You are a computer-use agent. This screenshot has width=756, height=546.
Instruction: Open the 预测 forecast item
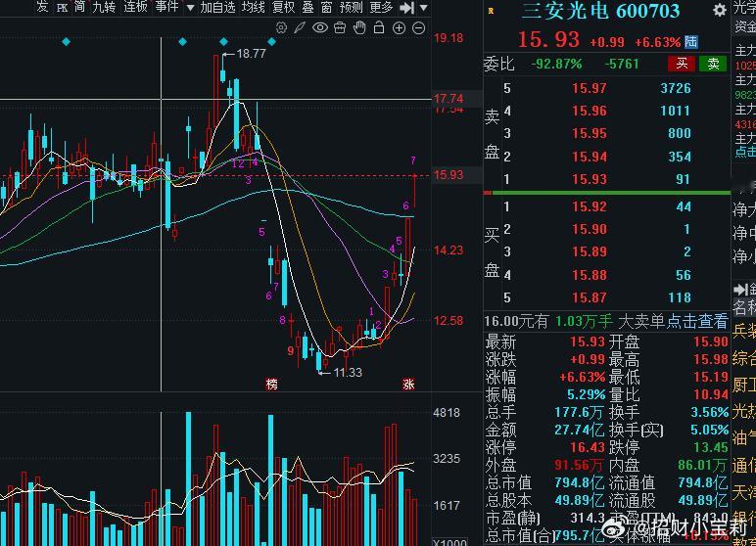(x=351, y=7)
